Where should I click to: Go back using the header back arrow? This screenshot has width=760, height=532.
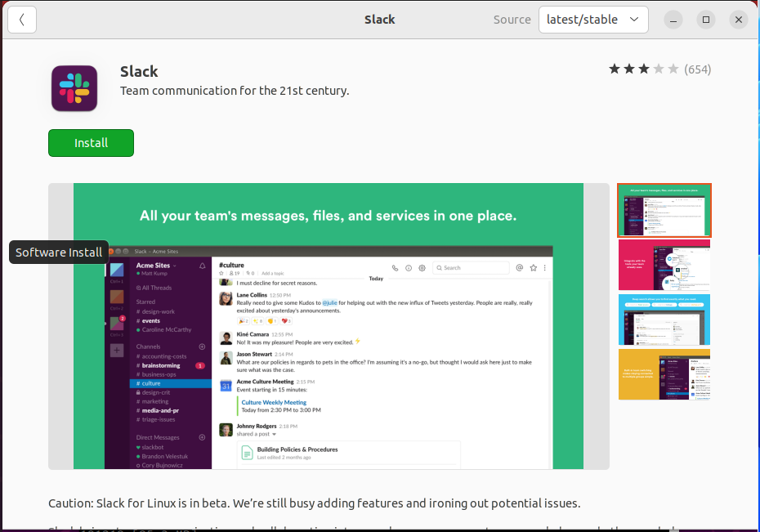pos(22,20)
